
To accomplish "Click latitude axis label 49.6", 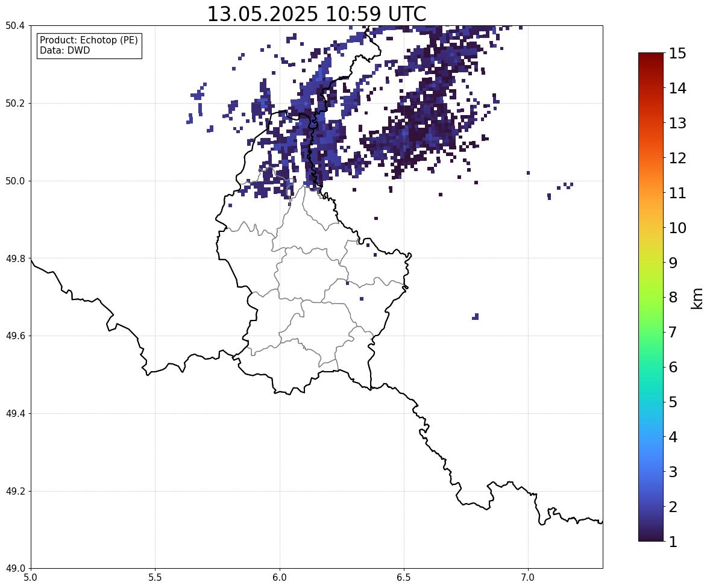I will pyautogui.click(x=15, y=336).
